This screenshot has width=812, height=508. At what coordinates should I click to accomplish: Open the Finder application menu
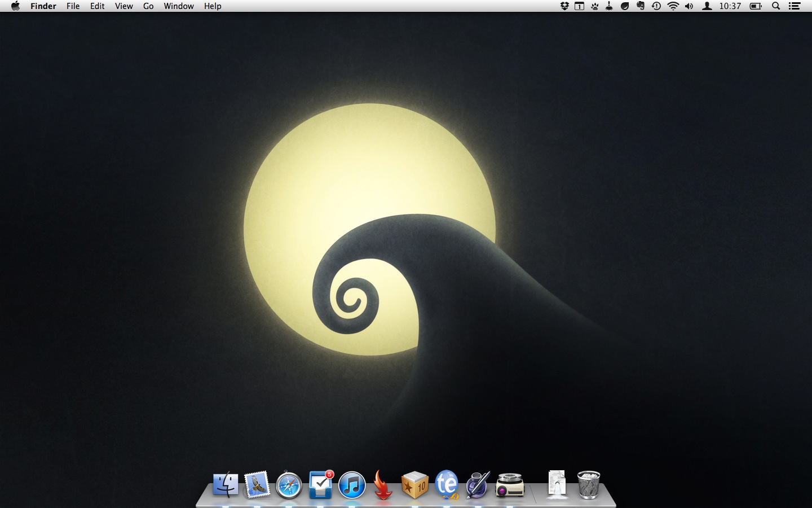(x=43, y=6)
